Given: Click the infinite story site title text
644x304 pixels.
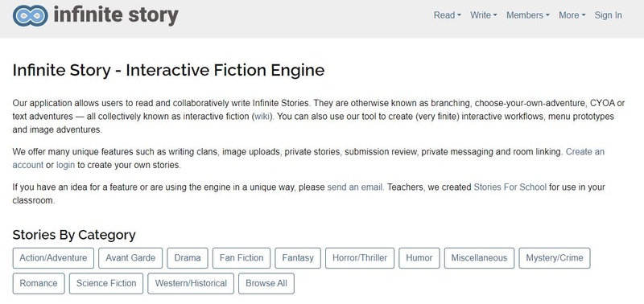Looking at the screenshot, I should click(116, 15).
